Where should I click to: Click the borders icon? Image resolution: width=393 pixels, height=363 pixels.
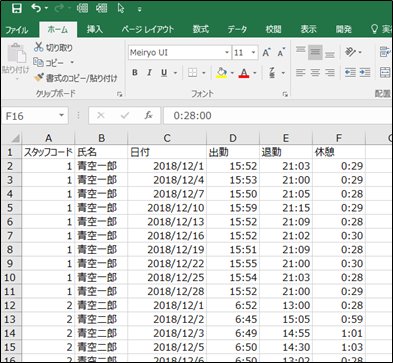coord(192,72)
